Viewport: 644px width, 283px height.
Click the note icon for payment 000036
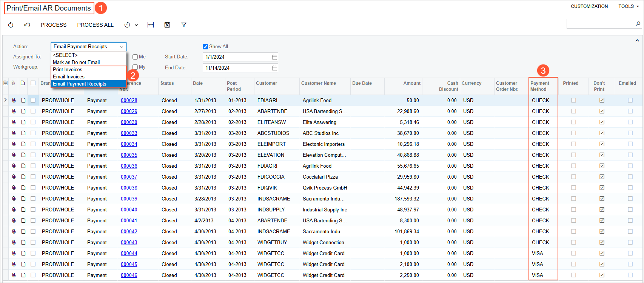(23, 166)
